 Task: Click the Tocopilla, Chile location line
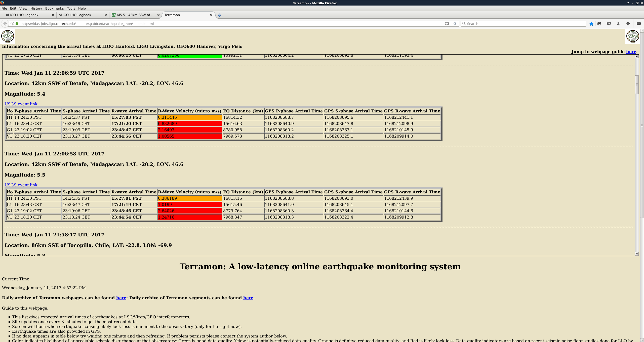88,245
